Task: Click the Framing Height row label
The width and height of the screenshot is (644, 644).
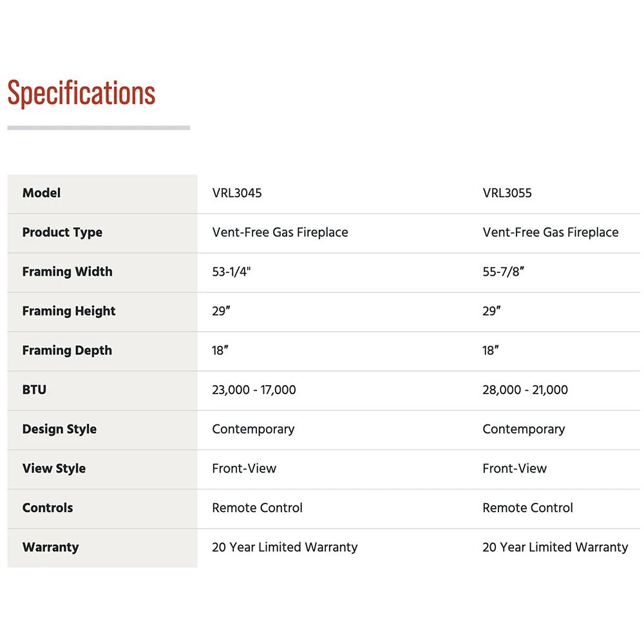Action: point(69,311)
